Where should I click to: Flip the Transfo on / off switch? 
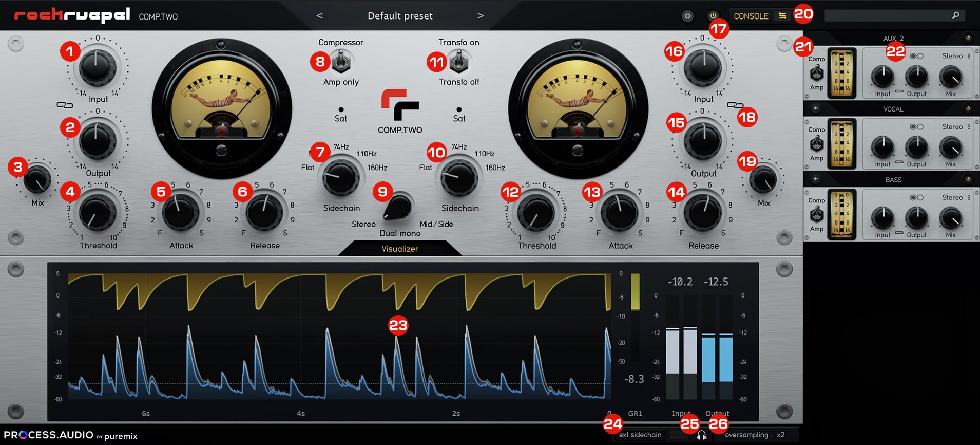[459, 63]
